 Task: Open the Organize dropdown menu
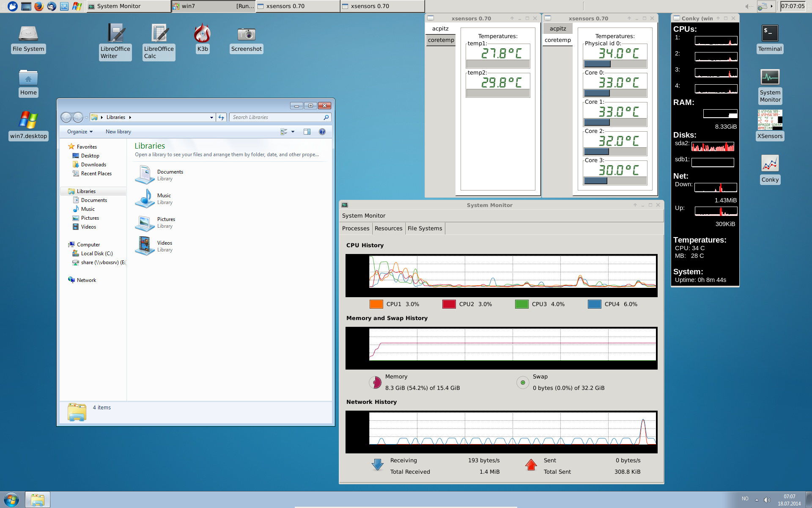[80, 132]
